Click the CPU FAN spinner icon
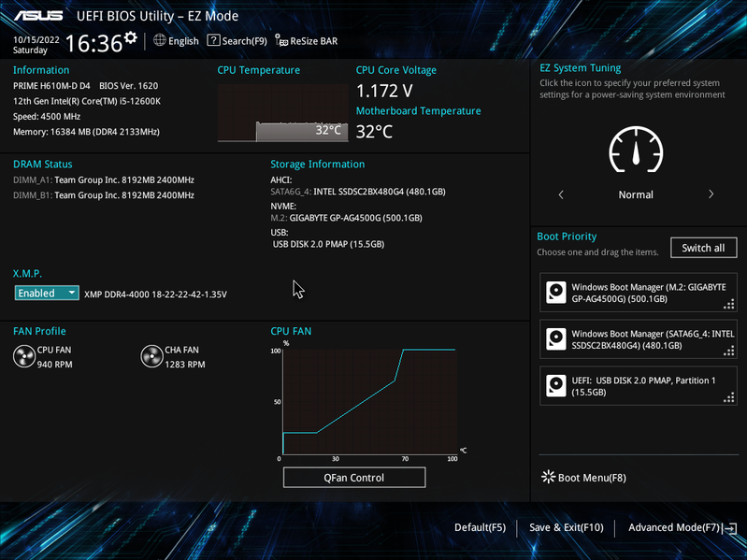The width and height of the screenshot is (747, 560). point(23,357)
